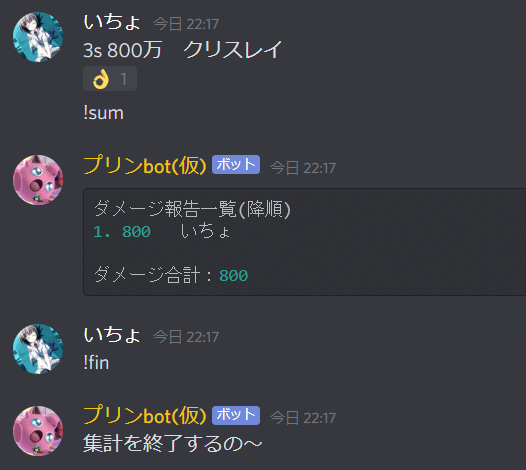The image size is (526, 470).
Task: Click timestamp 今日 22:17 on first message
Action: pyautogui.click(x=186, y=24)
